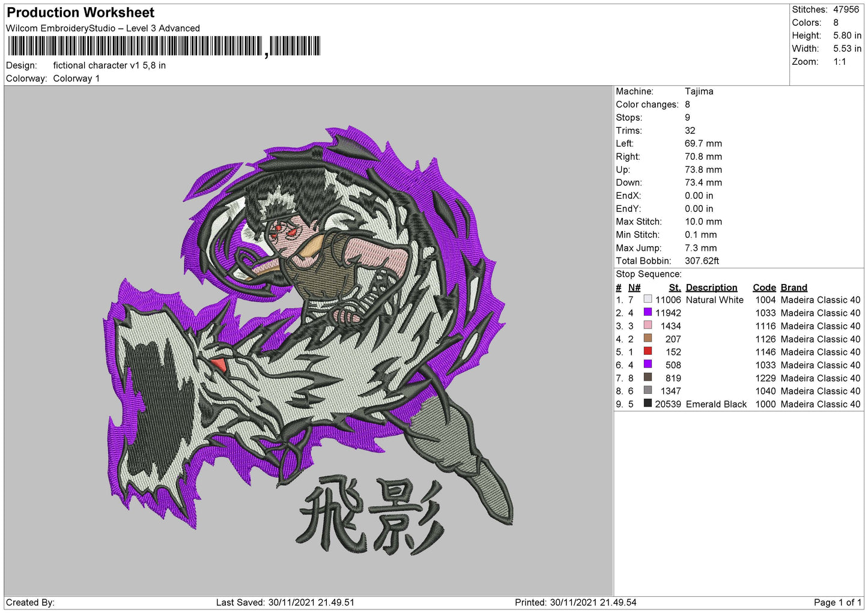Click the 'Colorway 1' value
This screenshot has width=868, height=613.
tap(76, 79)
